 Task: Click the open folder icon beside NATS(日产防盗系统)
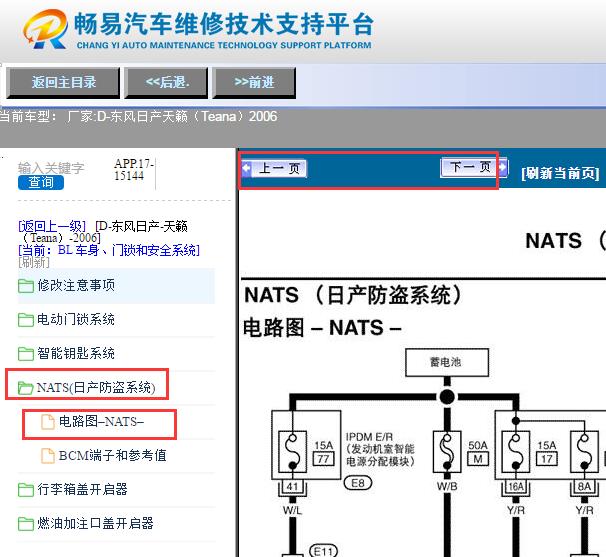(26, 388)
